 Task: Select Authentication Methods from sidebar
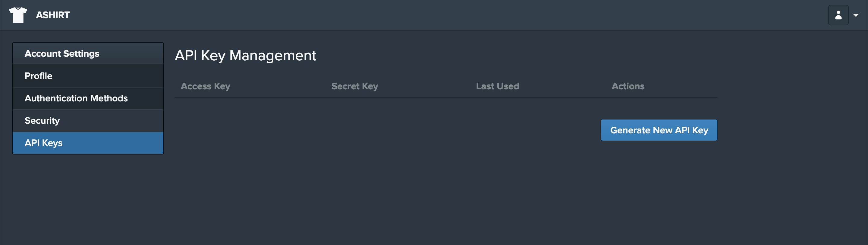[x=76, y=98]
